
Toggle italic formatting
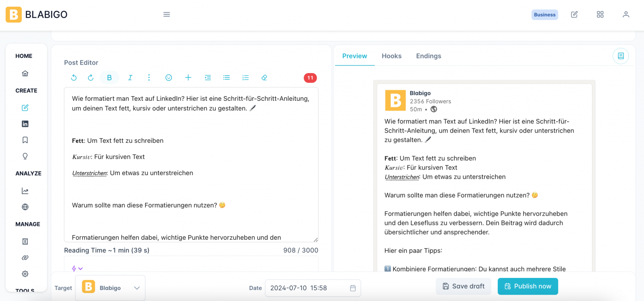pyautogui.click(x=130, y=78)
